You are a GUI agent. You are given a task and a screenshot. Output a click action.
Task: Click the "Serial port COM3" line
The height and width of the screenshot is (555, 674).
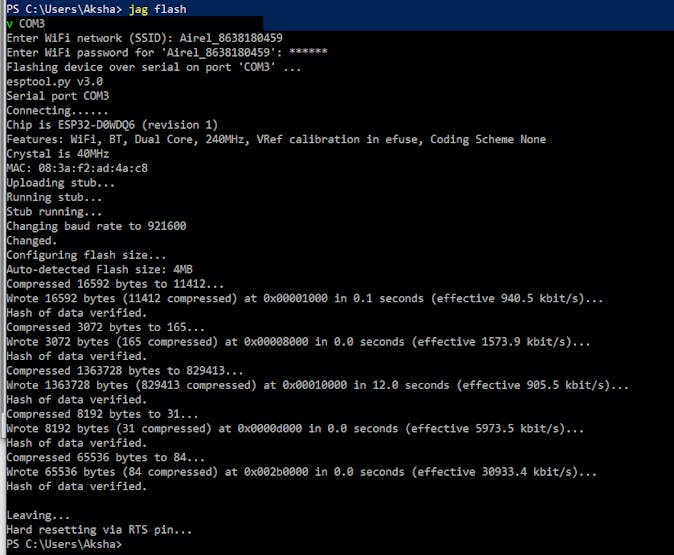click(57, 96)
